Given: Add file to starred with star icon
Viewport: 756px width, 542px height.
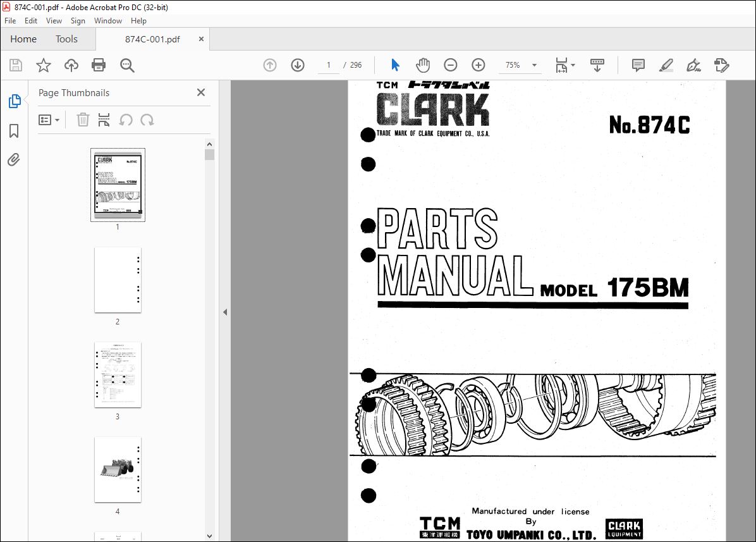Looking at the screenshot, I should pyautogui.click(x=44, y=65).
